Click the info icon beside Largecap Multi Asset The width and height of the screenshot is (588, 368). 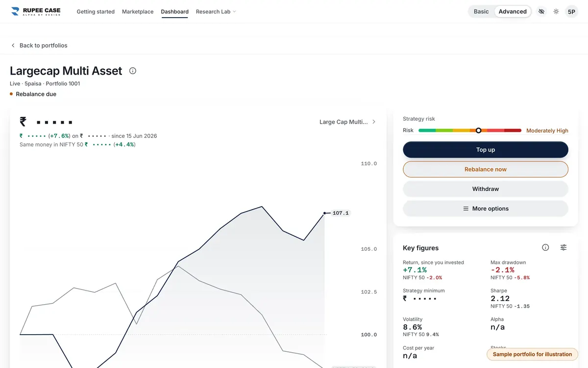(133, 71)
